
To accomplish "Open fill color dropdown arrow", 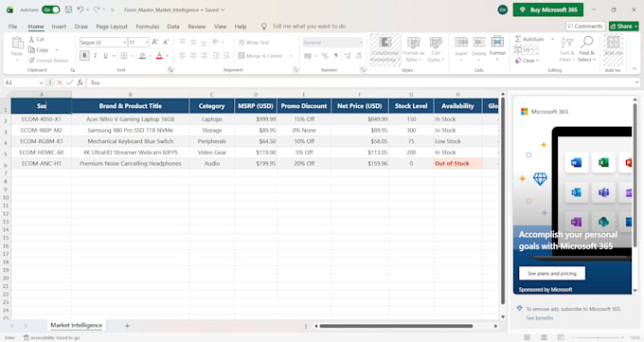I will pyautogui.click(x=150, y=56).
